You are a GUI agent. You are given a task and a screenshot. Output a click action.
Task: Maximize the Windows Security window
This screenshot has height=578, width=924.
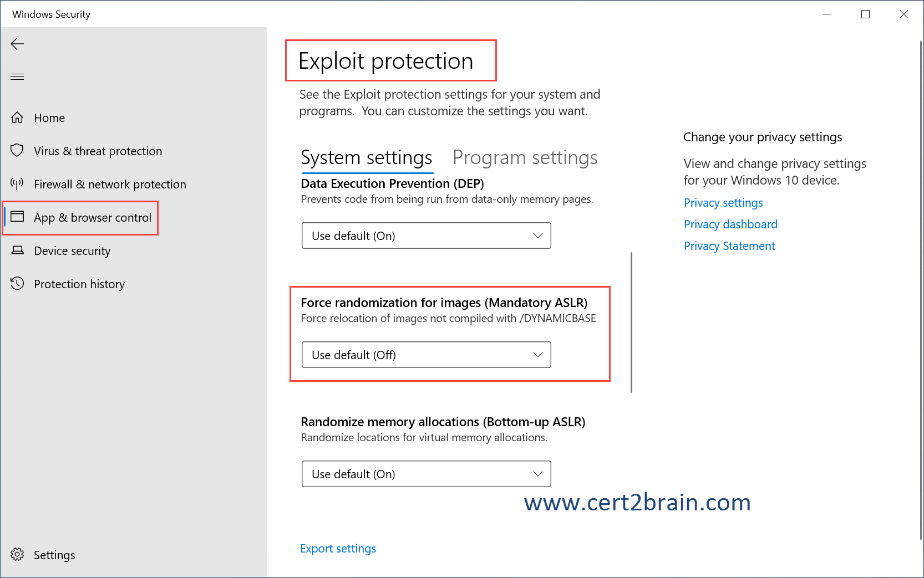coord(865,14)
